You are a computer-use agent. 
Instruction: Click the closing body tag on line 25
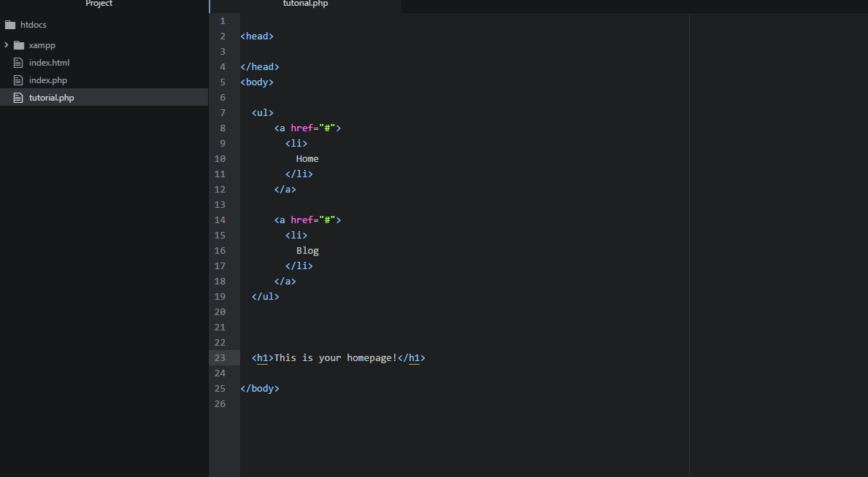point(259,388)
